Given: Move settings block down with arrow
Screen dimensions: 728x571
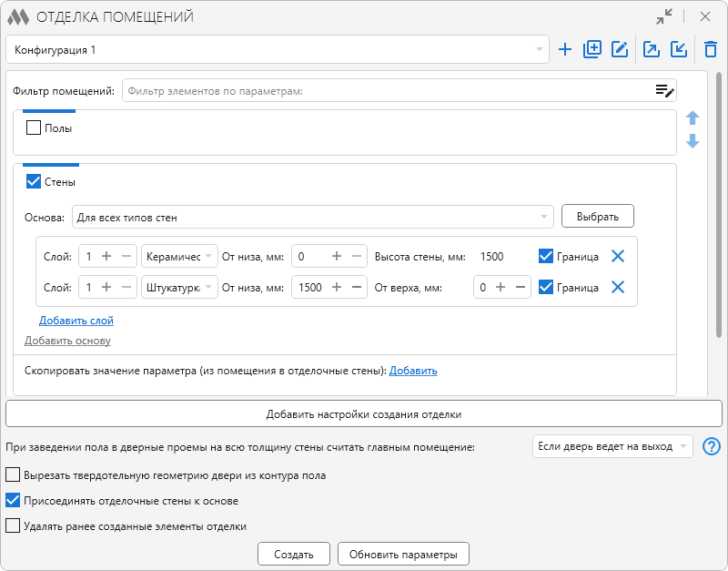Looking at the screenshot, I should pyautogui.click(x=693, y=141).
